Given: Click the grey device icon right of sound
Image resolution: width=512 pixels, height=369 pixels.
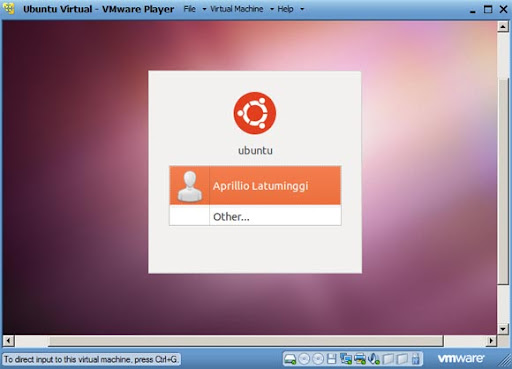Looking at the screenshot, I should pos(388,359).
